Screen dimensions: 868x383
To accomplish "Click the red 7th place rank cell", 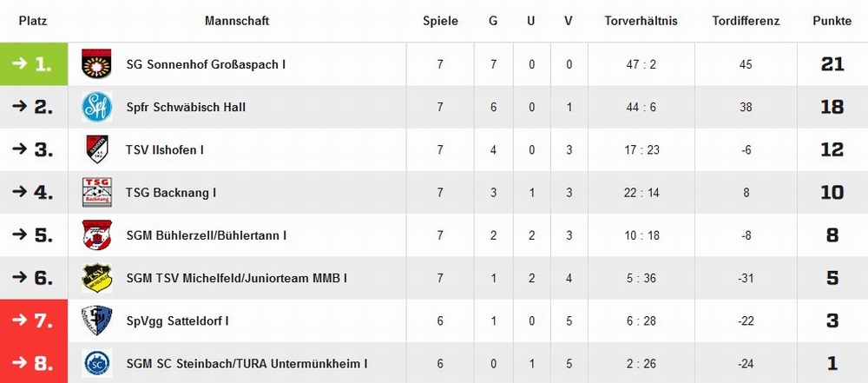I will 34,320.
